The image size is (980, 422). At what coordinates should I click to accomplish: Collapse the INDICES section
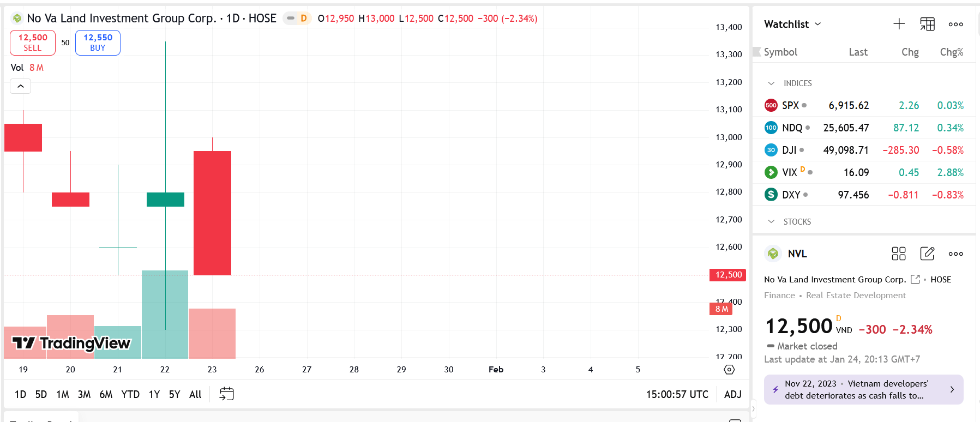771,83
